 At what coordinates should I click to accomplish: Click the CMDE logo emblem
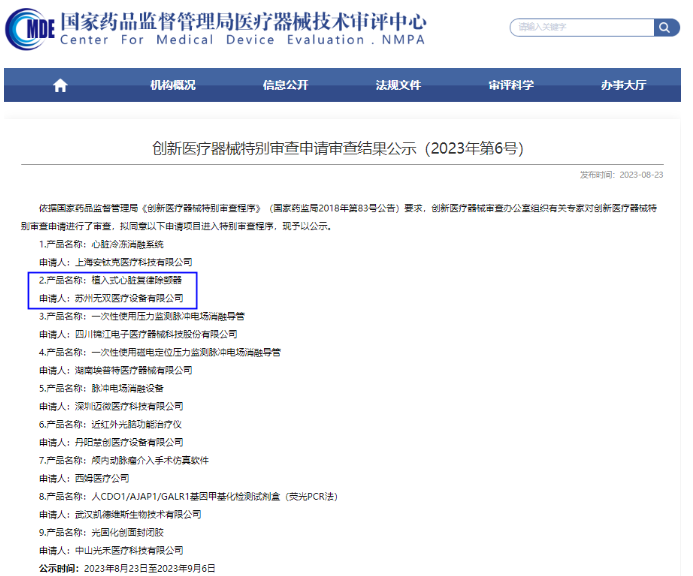(x=29, y=28)
